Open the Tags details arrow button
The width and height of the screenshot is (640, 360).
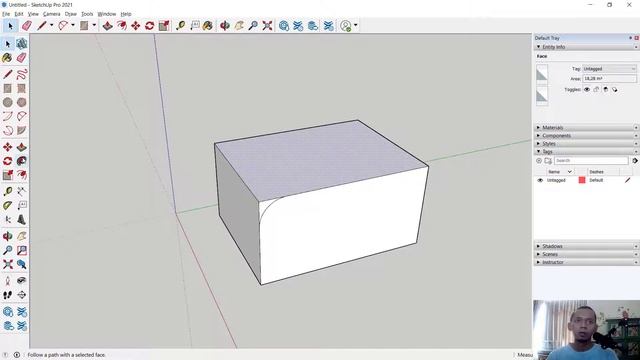click(x=635, y=161)
